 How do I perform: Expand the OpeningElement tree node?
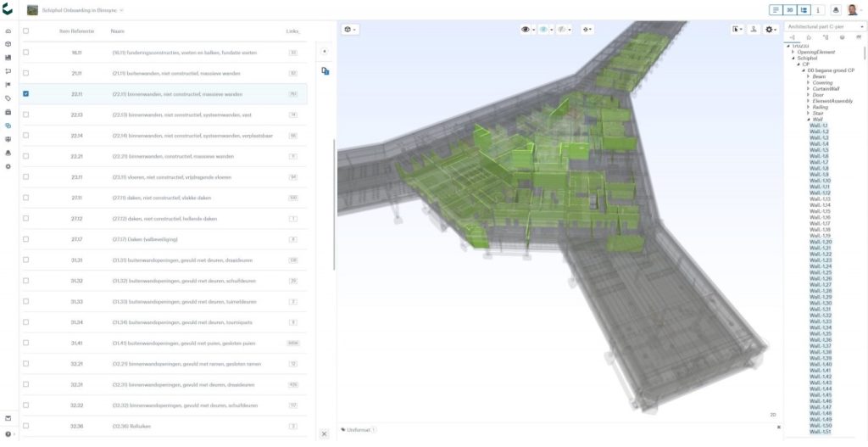coord(793,52)
